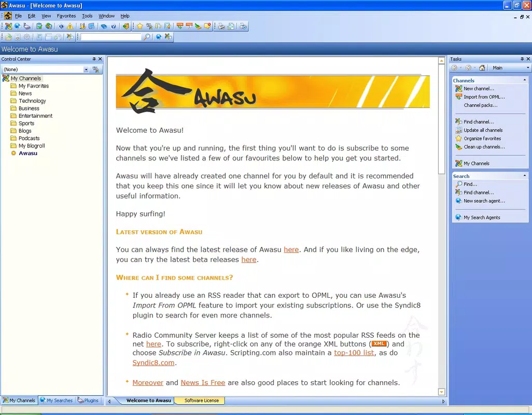This screenshot has height=415, width=532.
Task: Open the Tools menu
Action: tap(87, 16)
